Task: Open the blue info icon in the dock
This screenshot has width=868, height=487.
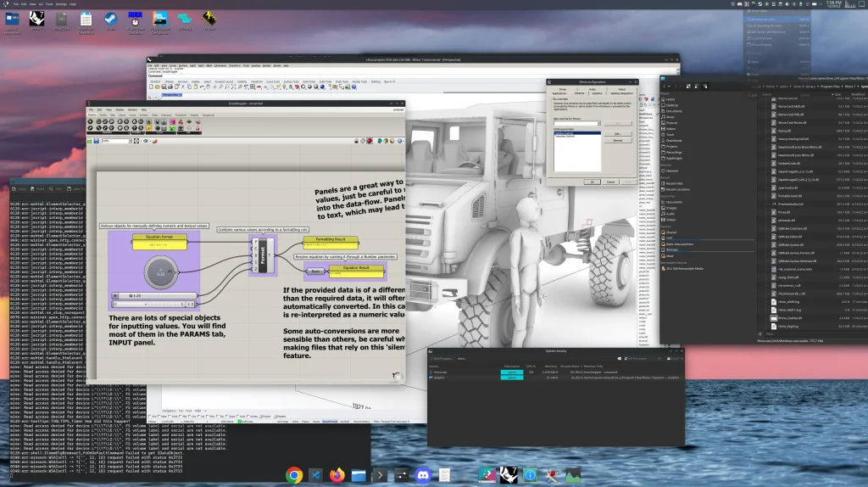Action: point(530,475)
